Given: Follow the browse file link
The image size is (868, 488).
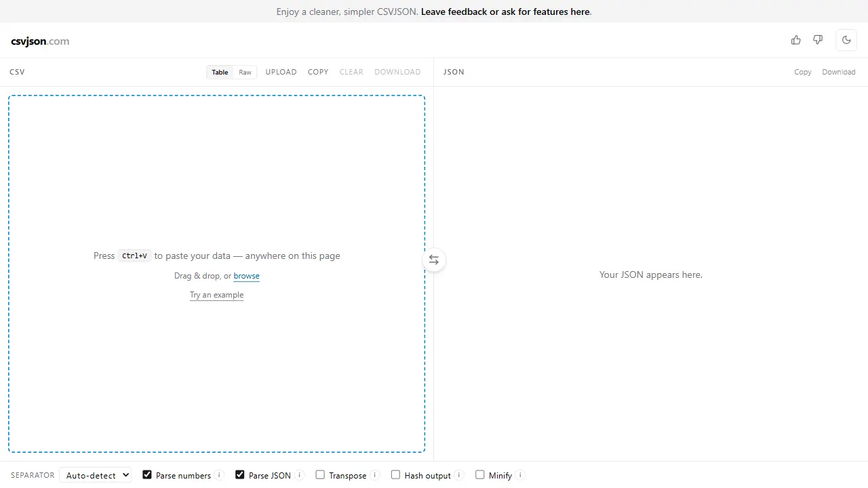Looking at the screenshot, I should (246, 276).
